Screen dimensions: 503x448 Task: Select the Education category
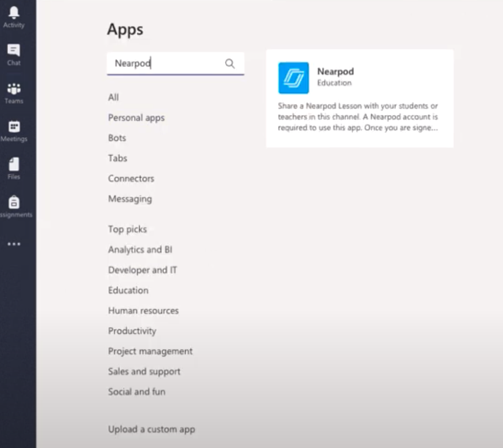[x=128, y=290]
